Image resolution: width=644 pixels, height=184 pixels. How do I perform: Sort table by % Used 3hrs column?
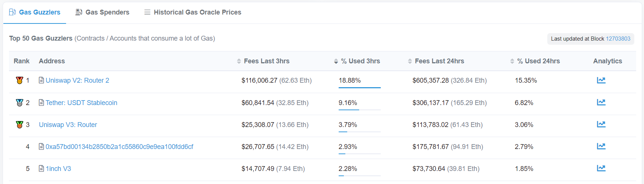click(x=357, y=61)
